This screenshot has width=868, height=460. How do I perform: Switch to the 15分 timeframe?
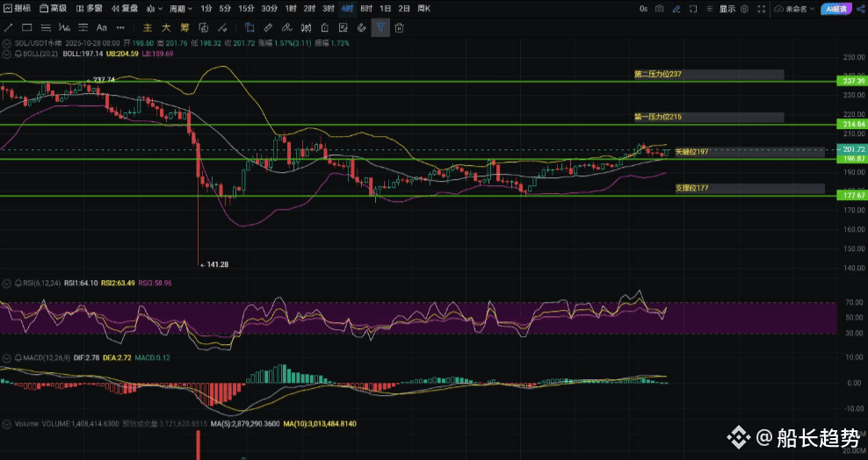(246, 8)
